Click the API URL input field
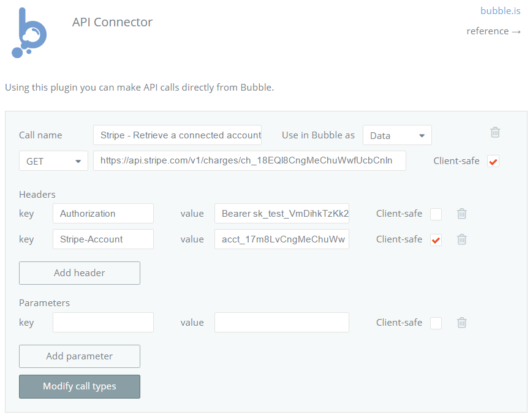This screenshot has width=530, height=420. click(x=249, y=160)
